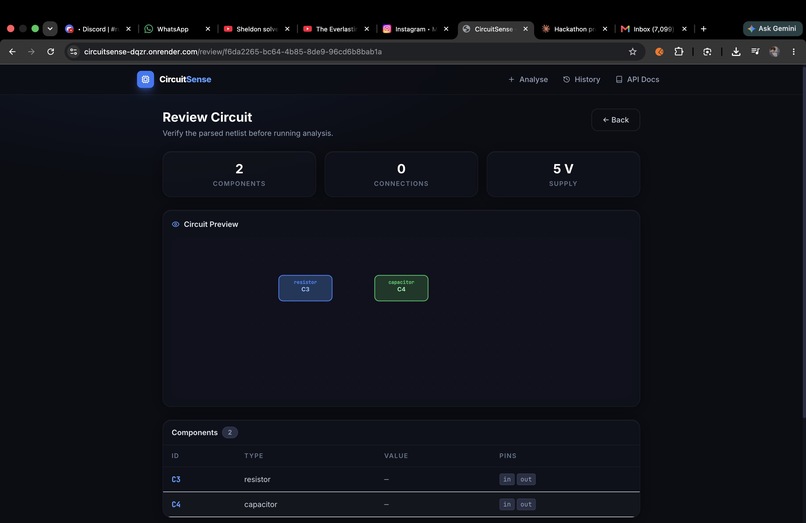Screen dimensions: 806x523
Task: Bookmark this page with star icon
Action: tap(632, 51)
